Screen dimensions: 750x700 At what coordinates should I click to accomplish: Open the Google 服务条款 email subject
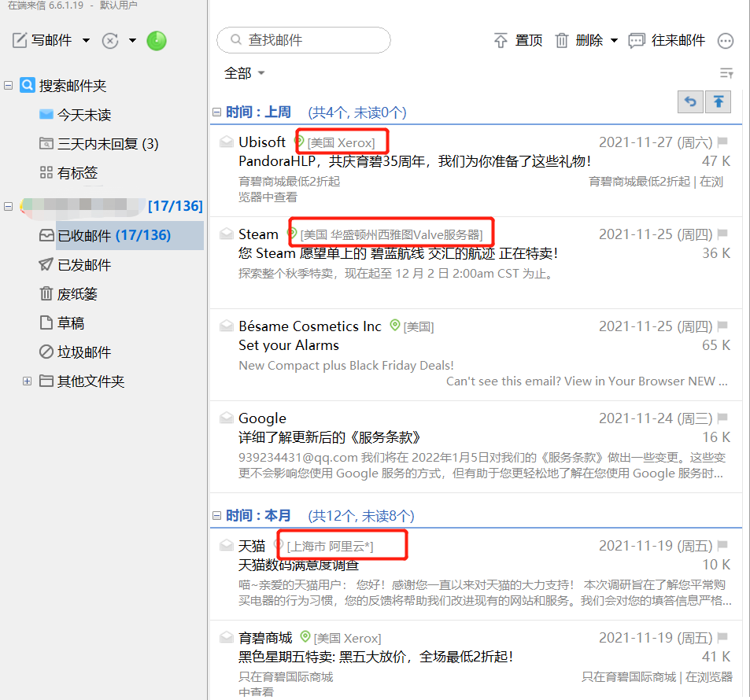(330, 437)
